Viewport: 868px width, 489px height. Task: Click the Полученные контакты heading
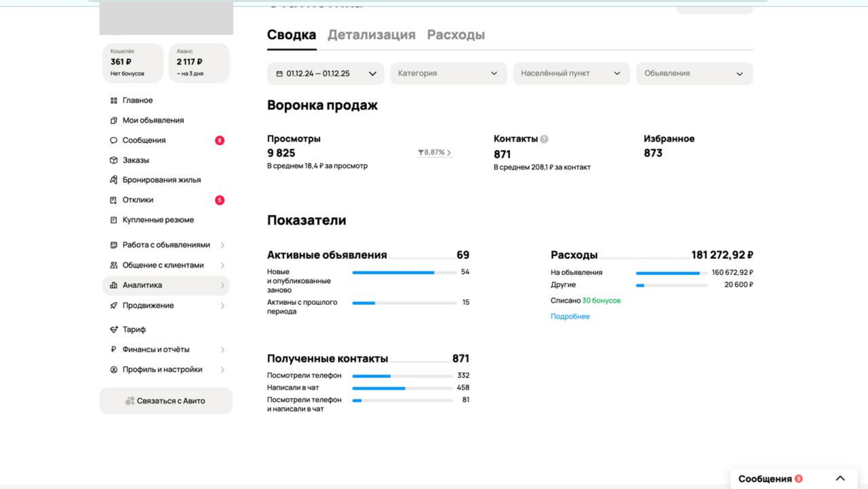point(328,358)
